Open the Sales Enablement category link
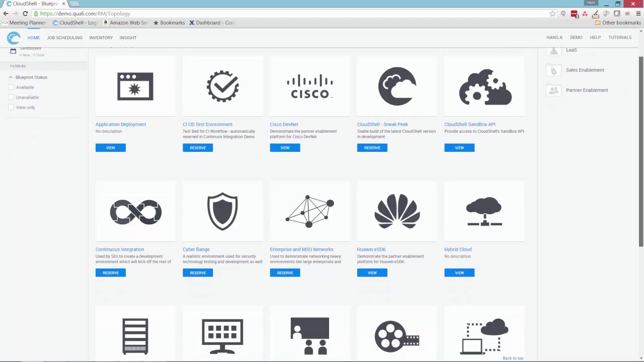 click(x=585, y=70)
